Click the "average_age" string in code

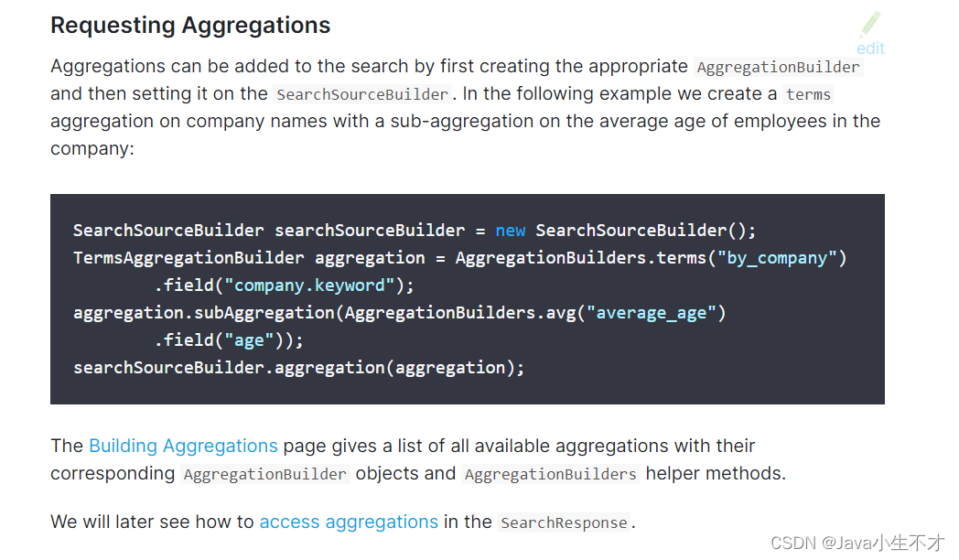652,313
